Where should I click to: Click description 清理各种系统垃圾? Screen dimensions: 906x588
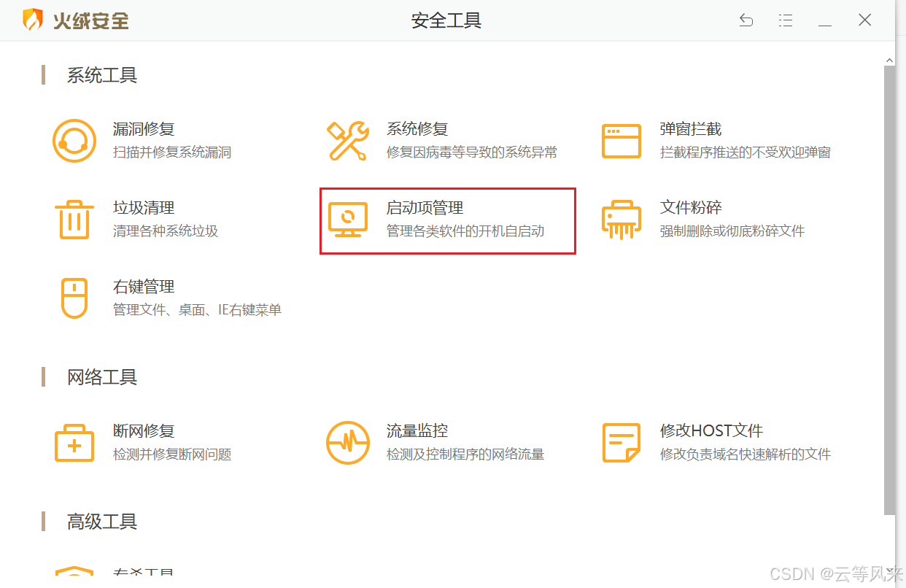[166, 231]
